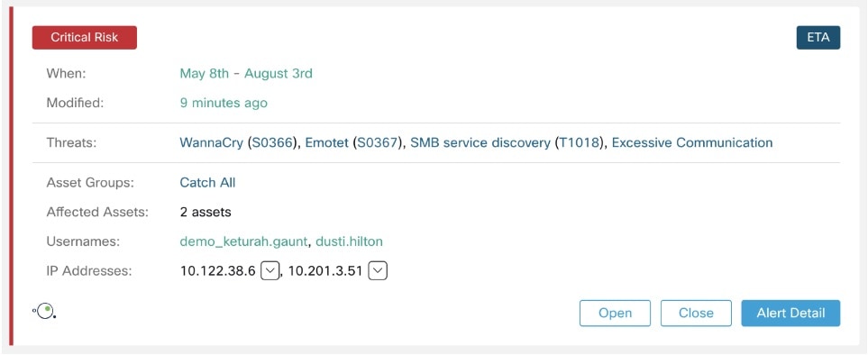Click username demo_keturah.gaunt

tap(244, 241)
